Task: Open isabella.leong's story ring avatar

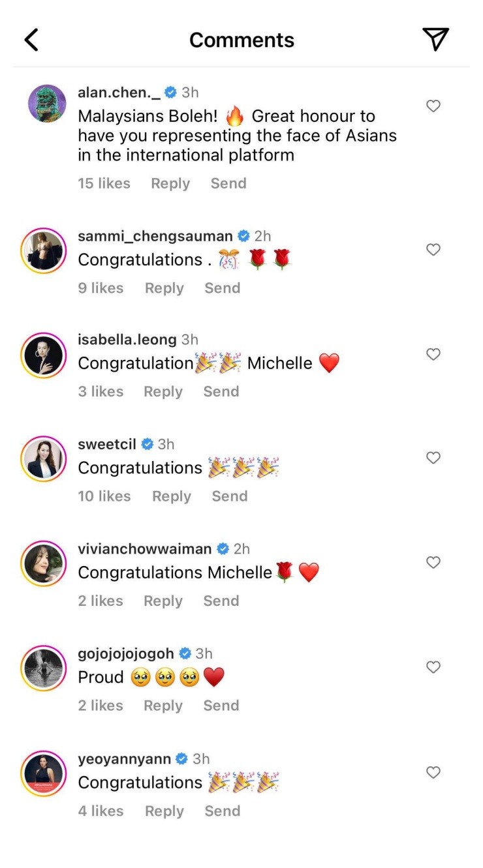Action: [x=44, y=355]
